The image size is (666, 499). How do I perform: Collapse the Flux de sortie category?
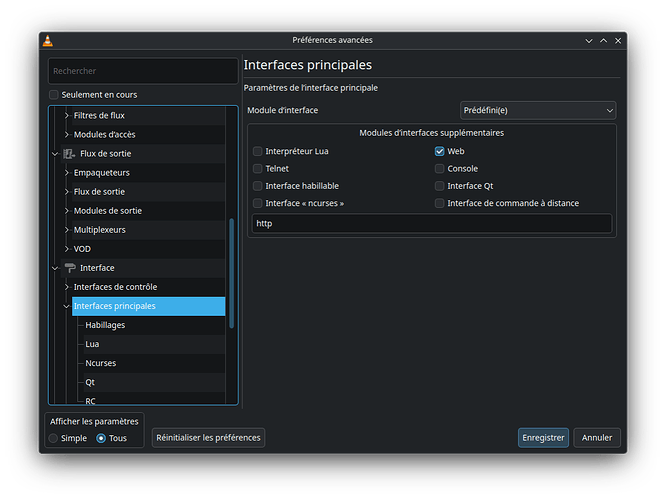(55, 154)
